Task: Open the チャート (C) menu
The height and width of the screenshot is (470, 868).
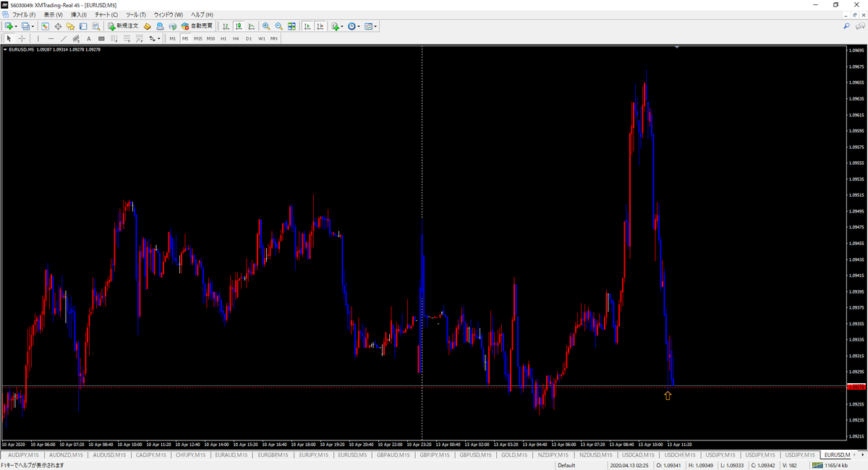Action: (x=106, y=14)
